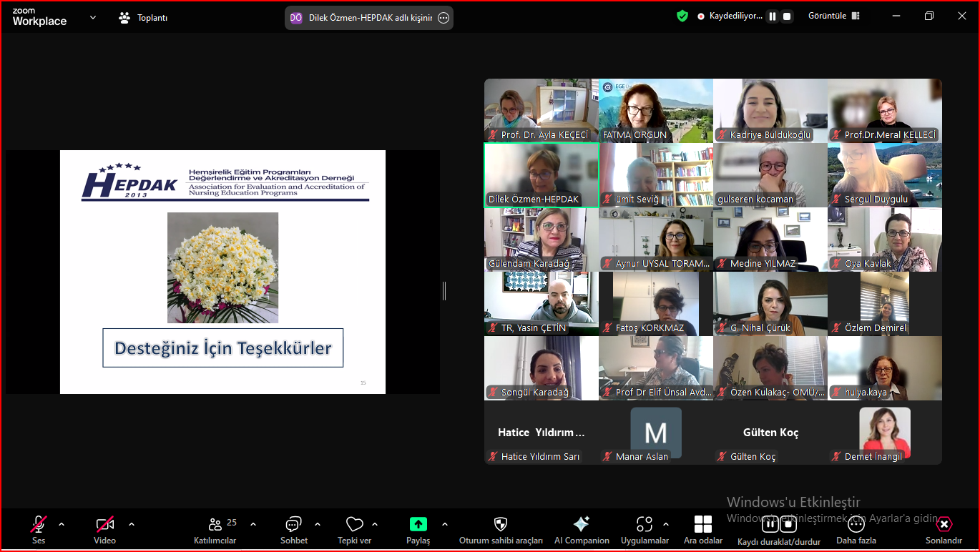Stop recording from the top bar

pos(788,16)
